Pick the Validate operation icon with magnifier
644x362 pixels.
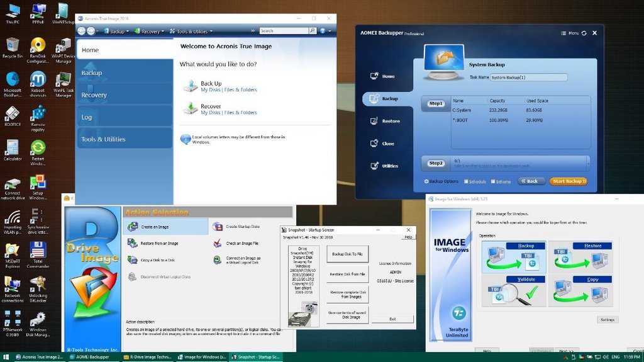tap(514, 291)
